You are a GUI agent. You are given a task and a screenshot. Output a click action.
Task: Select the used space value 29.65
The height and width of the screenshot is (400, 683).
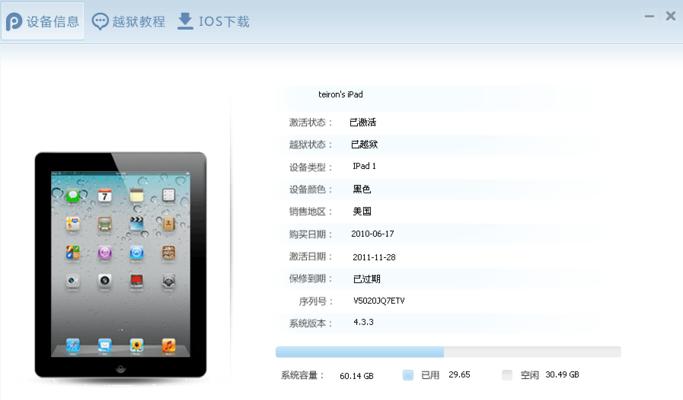459,374
